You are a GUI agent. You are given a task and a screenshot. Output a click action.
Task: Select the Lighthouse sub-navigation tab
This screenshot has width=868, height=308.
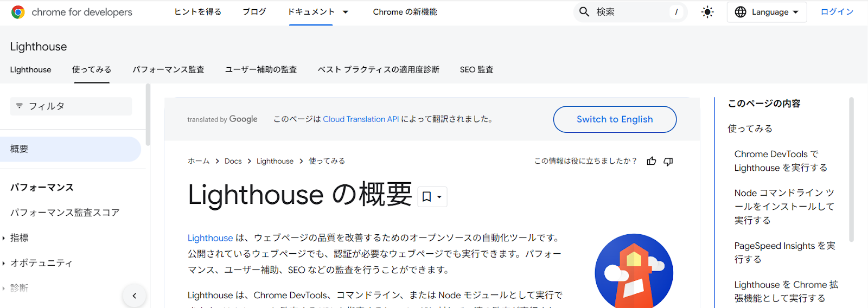point(31,69)
